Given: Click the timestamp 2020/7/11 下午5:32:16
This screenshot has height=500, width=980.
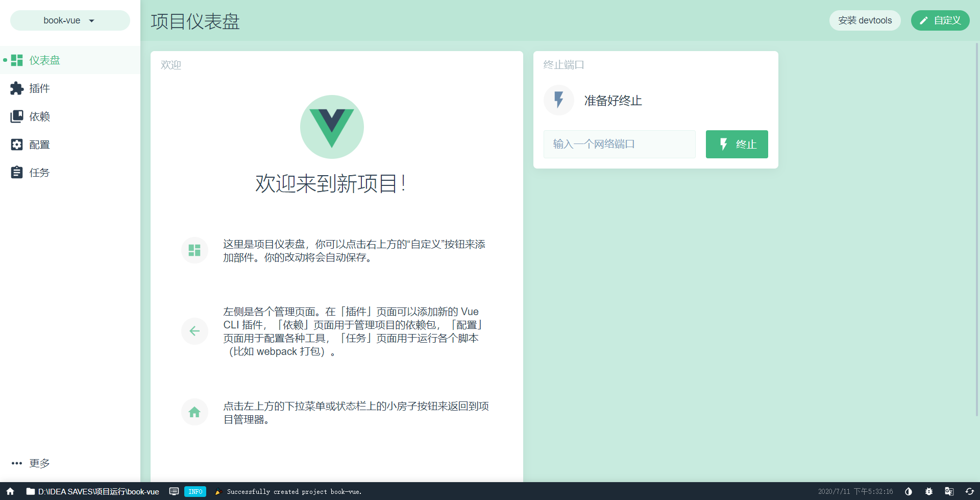Looking at the screenshot, I should tap(855, 491).
